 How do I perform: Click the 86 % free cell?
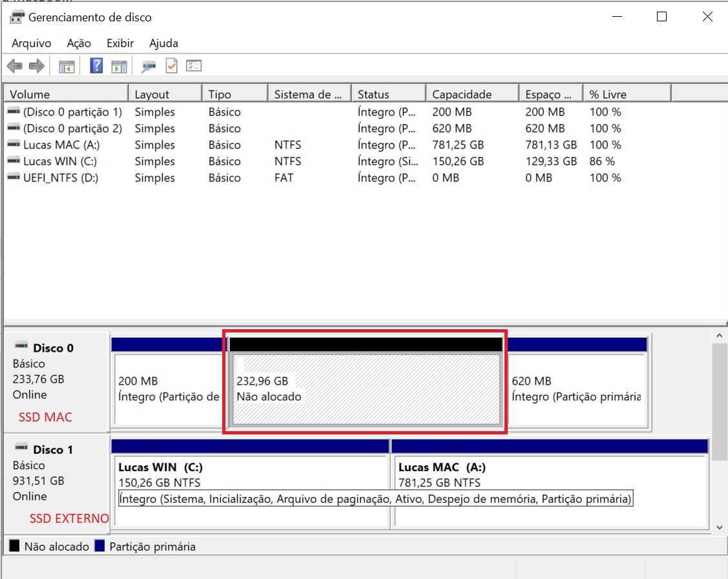pyautogui.click(x=602, y=161)
